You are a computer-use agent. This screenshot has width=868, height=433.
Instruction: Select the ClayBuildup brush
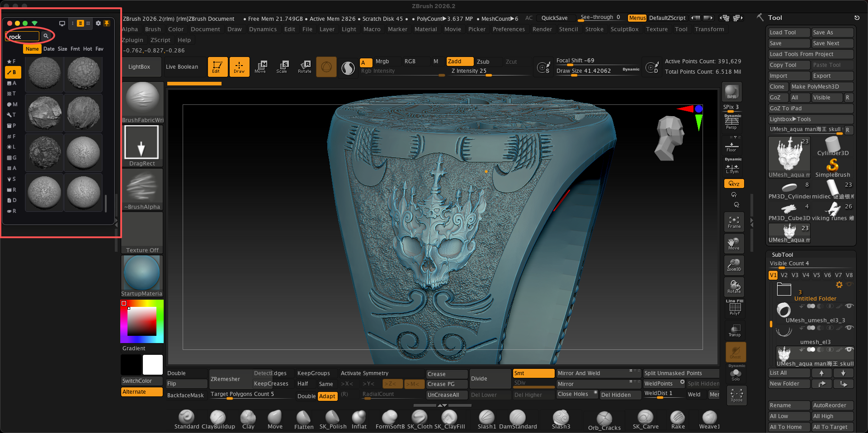218,419
